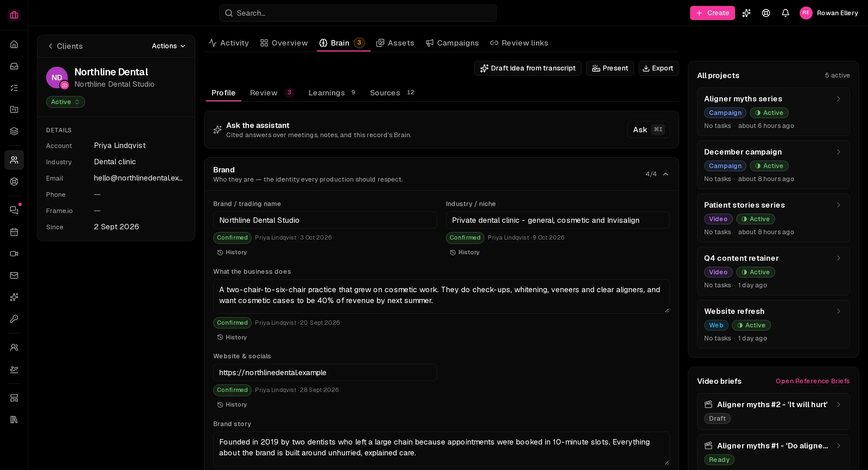Switch to the Activity tab
Screen dimensions: 868x470
coord(228,43)
